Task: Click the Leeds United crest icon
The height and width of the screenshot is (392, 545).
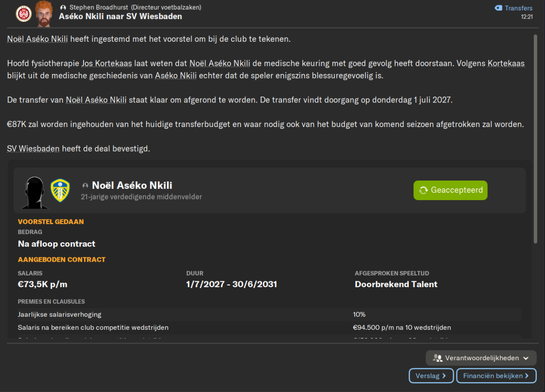Action: click(x=60, y=191)
